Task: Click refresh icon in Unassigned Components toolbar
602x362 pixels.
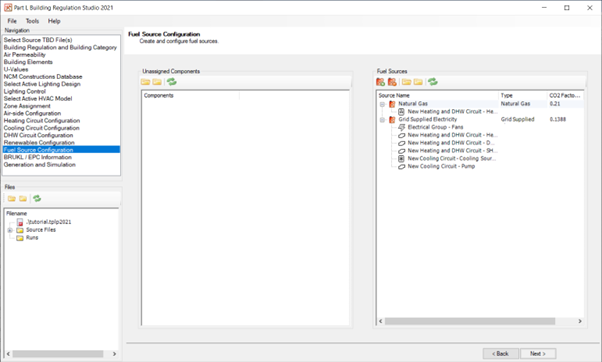Action: 172,82
